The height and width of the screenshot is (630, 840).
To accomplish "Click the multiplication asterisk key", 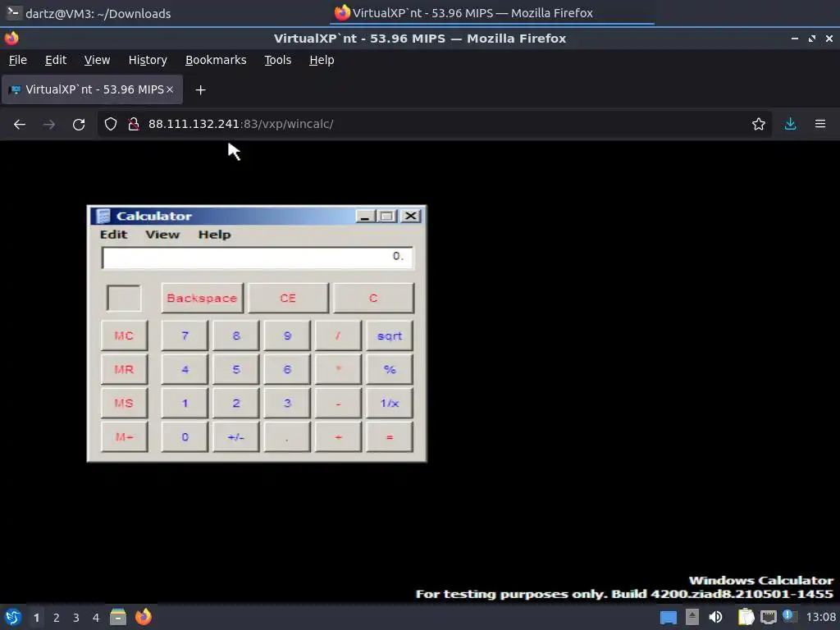I will pos(338,369).
